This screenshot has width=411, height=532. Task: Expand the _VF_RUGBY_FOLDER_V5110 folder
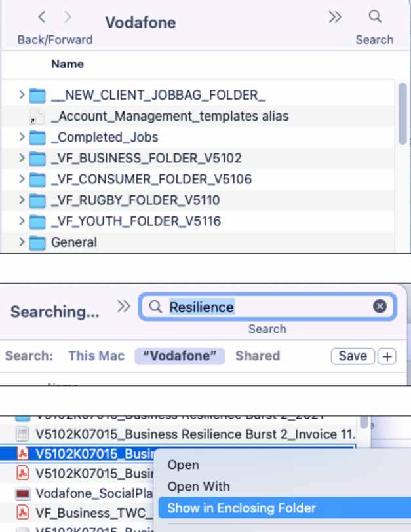(22, 200)
